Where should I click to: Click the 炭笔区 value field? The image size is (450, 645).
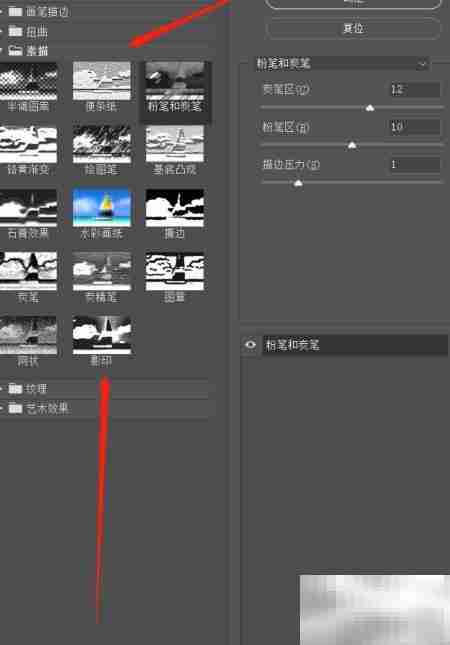pos(415,89)
